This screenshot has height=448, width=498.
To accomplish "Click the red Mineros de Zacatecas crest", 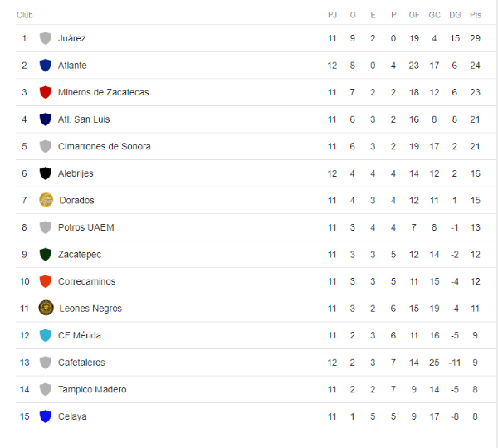I will point(46,92).
